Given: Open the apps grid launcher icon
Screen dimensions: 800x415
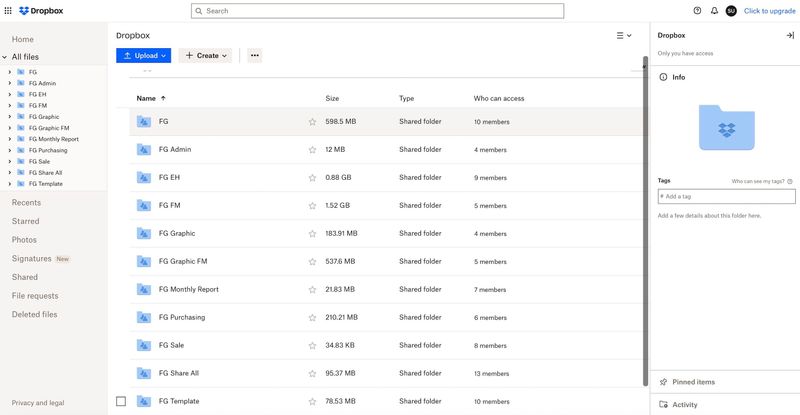Looking at the screenshot, I should (9, 11).
